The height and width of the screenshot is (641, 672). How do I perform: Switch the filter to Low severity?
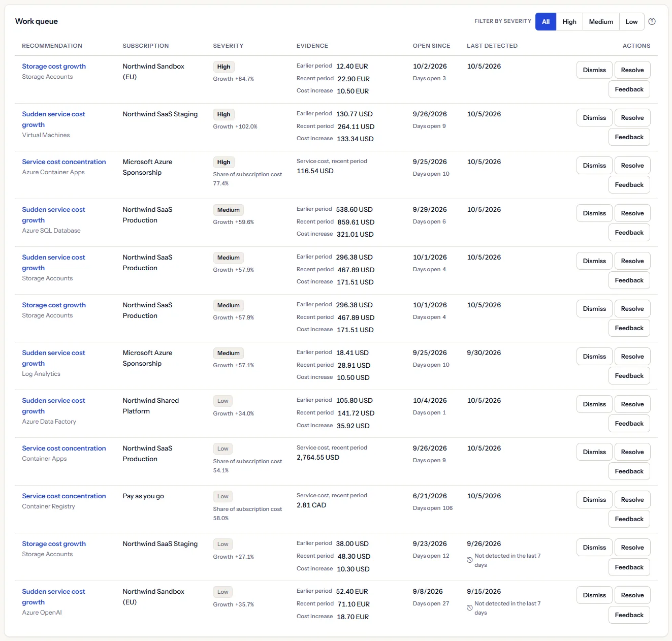631,21
